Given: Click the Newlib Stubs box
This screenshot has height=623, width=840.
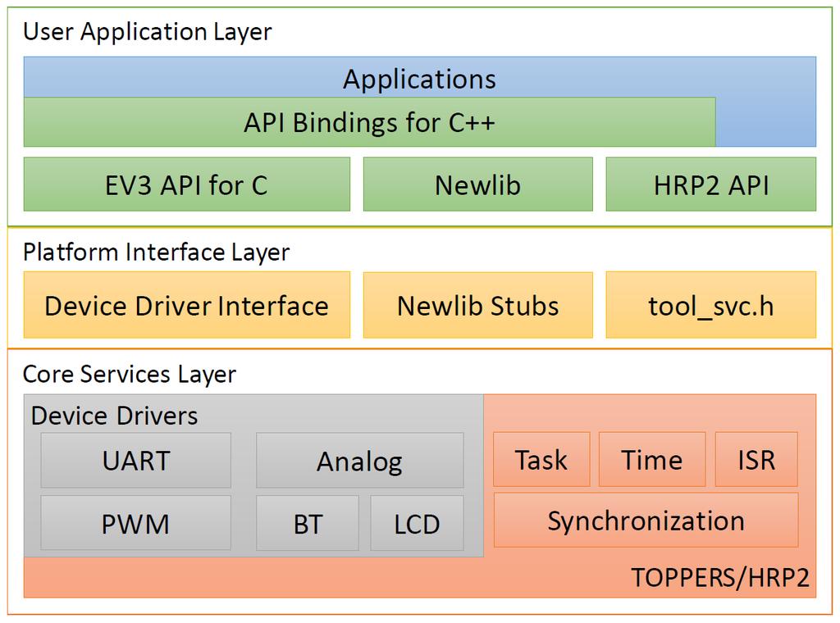Looking at the screenshot, I should pos(478,305).
